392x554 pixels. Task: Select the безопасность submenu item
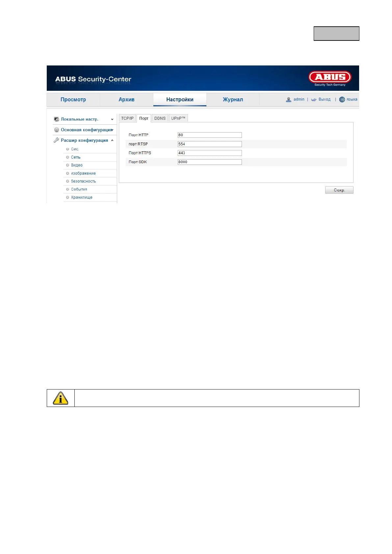(83, 181)
